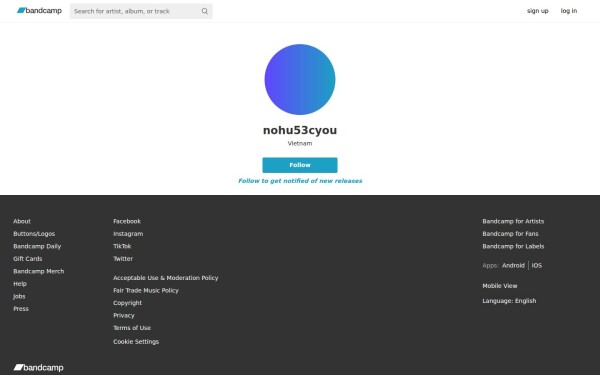Click the Bandcamp logo in the header
The image size is (600, 375).
[x=39, y=11]
